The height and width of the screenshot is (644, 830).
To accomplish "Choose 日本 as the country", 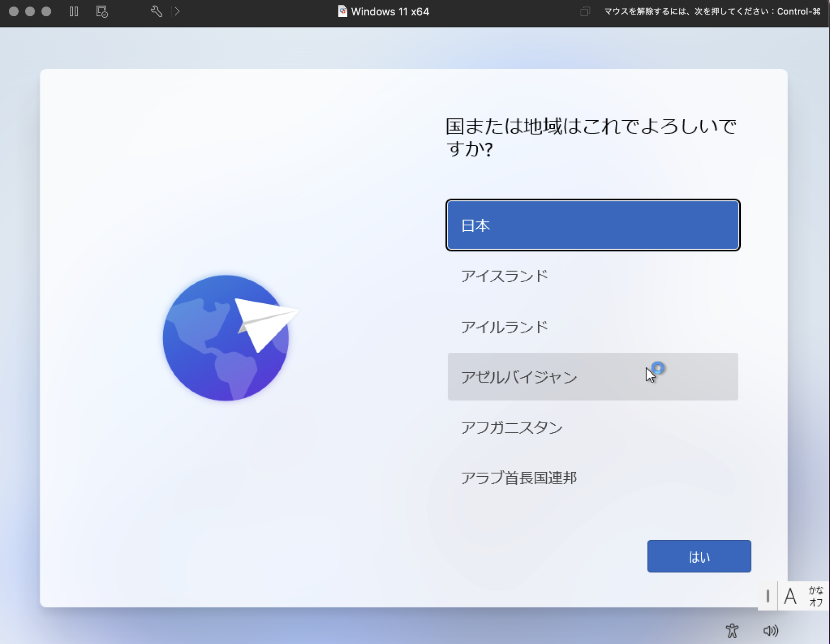I will [x=593, y=225].
